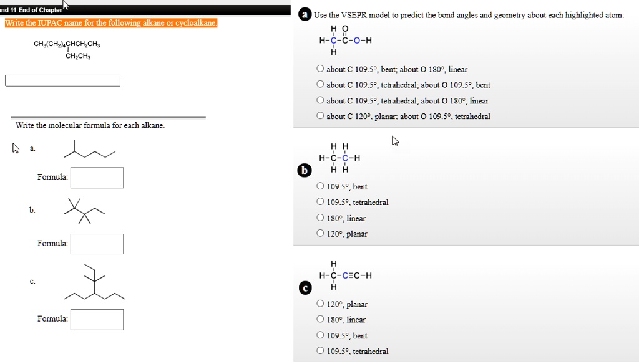
Task: Pick '109.5°, bent' for propyne question c
Action: tap(320, 335)
